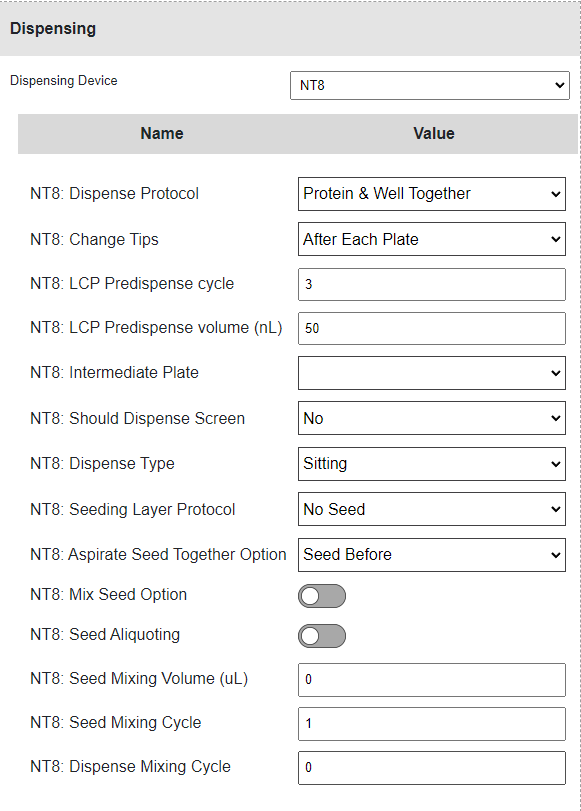The width and height of the screenshot is (581, 811).
Task: Click the Seed Mixing Volume (uL) field
Action: click(x=431, y=680)
